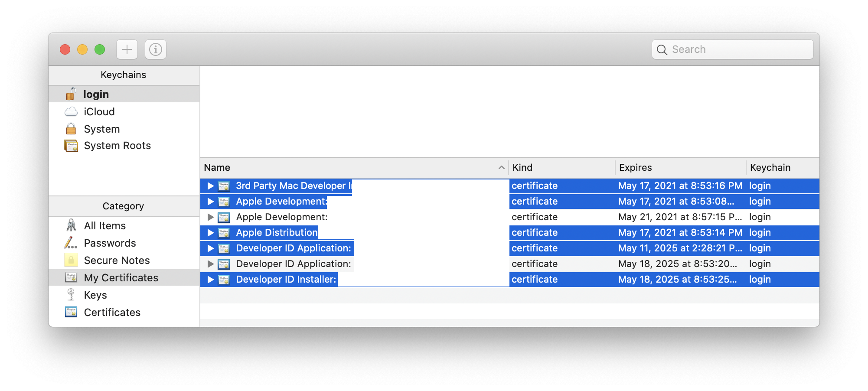Expand the unselected Developer ID Application certificate

pos(211,264)
